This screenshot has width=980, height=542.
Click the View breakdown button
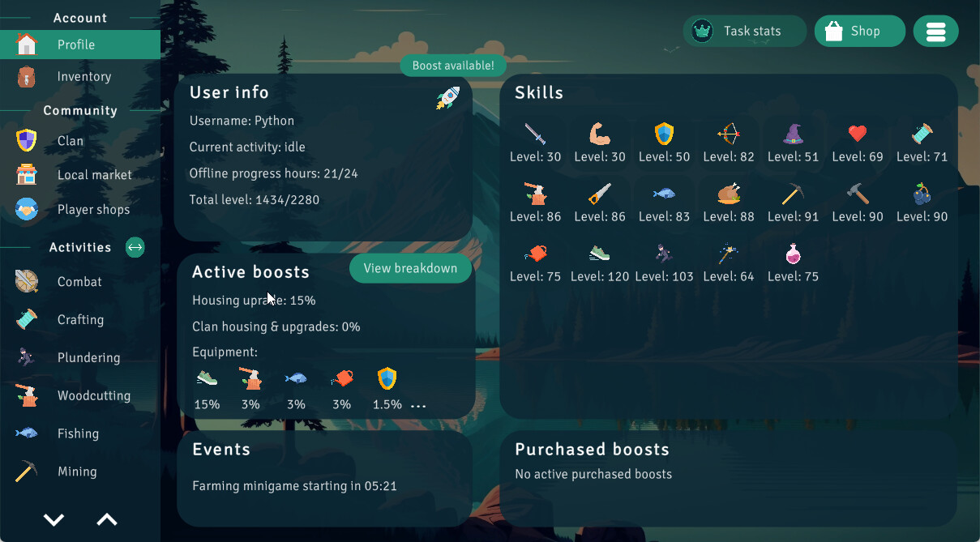coord(410,267)
